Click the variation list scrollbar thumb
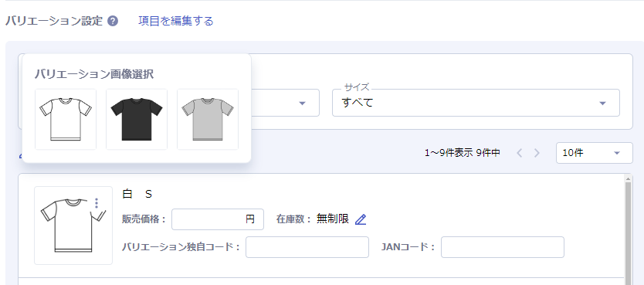Screen dimensions: 644x285 point(628,233)
